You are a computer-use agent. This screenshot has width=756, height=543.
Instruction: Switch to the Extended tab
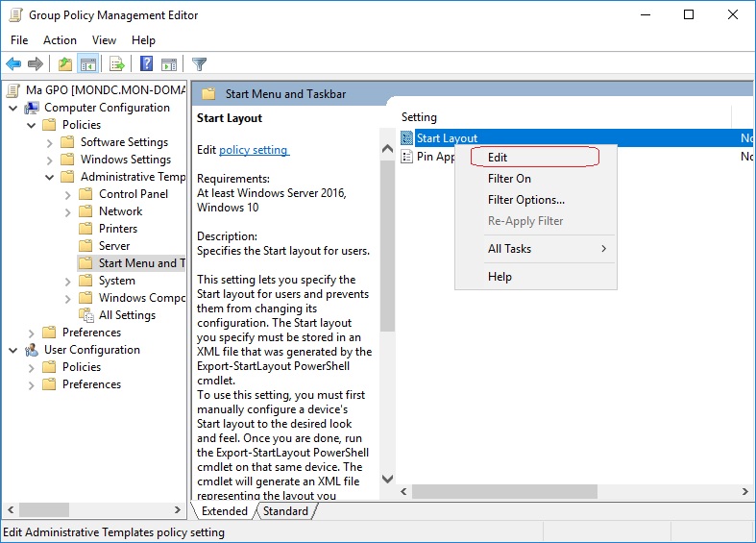224,511
